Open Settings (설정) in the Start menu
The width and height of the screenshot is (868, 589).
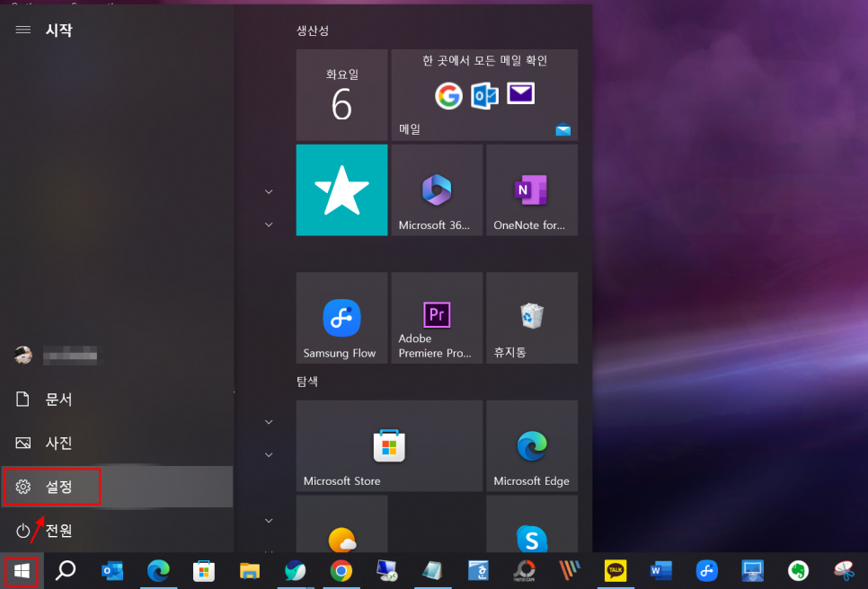click(x=118, y=487)
